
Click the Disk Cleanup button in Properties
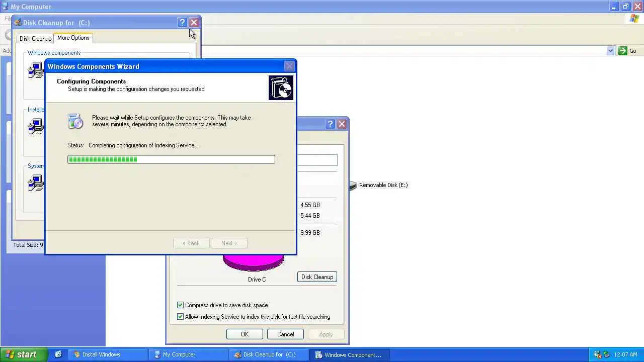317,277
